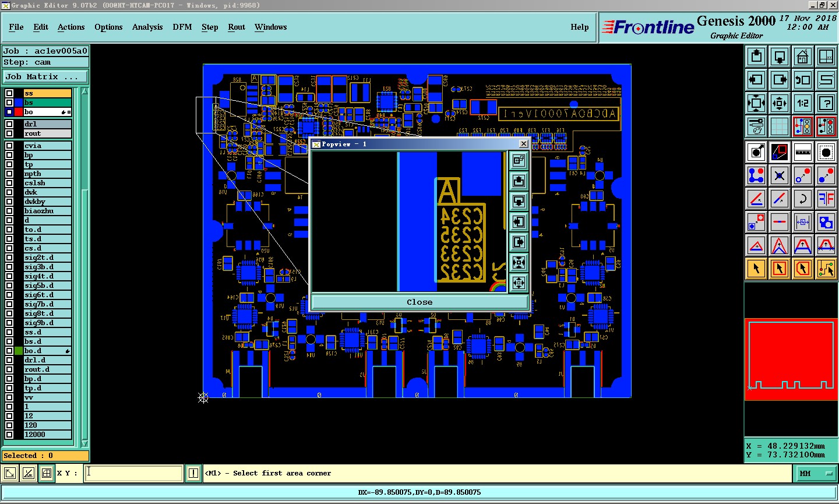Open the Analysis menu

pyautogui.click(x=147, y=27)
